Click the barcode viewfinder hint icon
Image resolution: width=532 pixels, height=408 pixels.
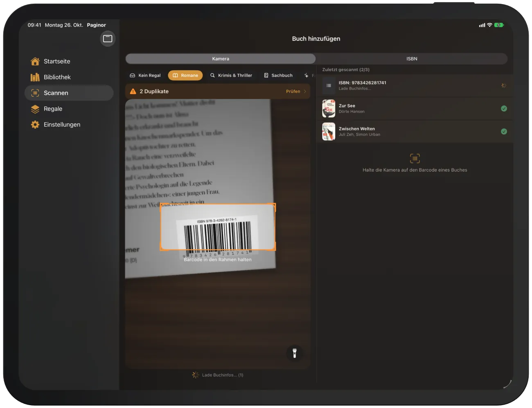tap(415, 159)
